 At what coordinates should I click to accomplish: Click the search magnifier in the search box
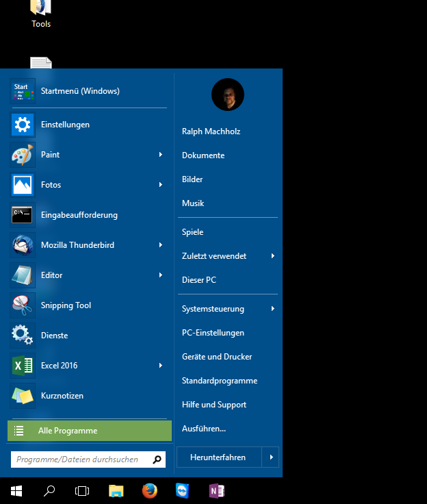pos(157,459)
